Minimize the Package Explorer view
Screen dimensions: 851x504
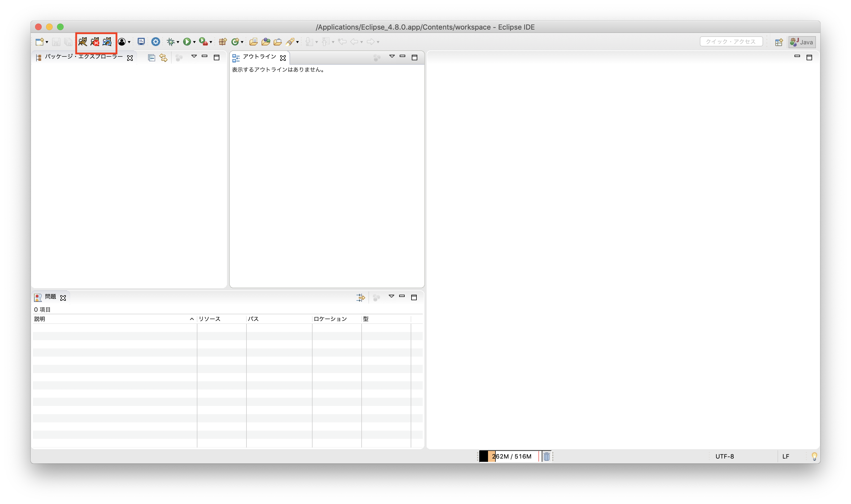pyautogui.click(x=205, y=56)
